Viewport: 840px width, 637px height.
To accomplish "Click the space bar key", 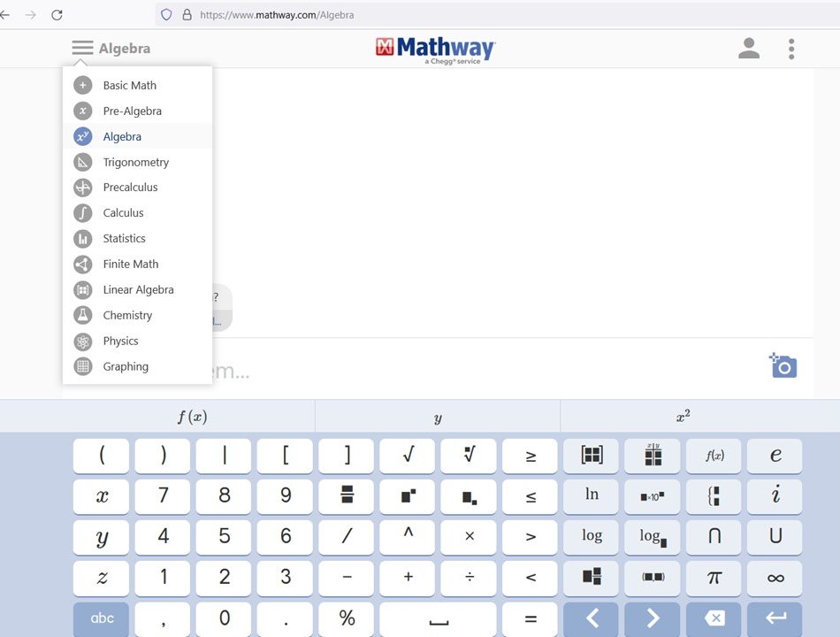I will click(439, 618).
